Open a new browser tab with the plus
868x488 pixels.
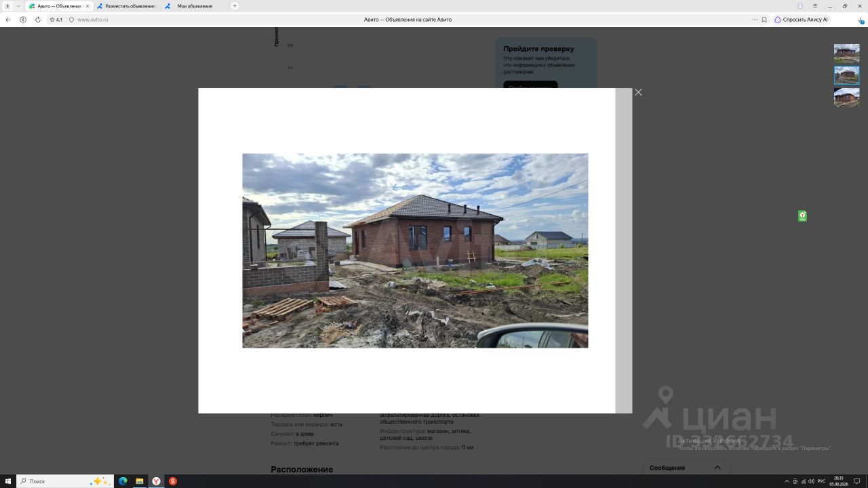[x=235, y=6]
